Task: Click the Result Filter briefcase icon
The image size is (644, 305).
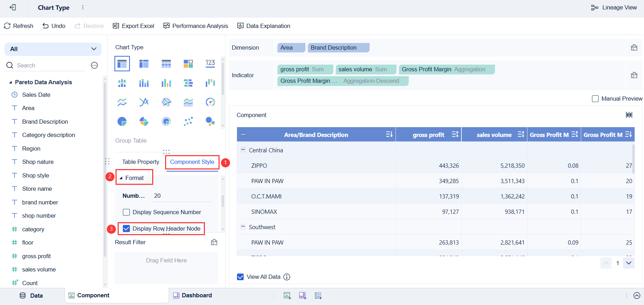Action: pos(214,242)
